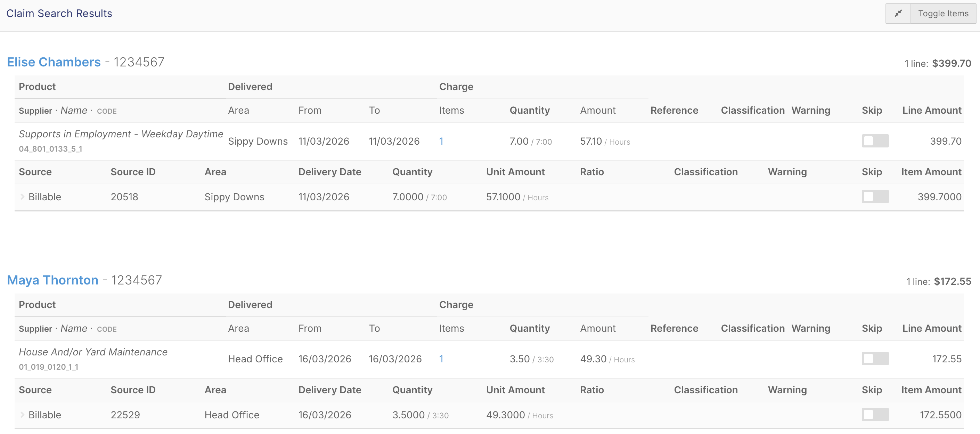Expand the Billable row with Source ID 22529
Image resolution: width=980 pixels, height=434 pixels.
22,415
